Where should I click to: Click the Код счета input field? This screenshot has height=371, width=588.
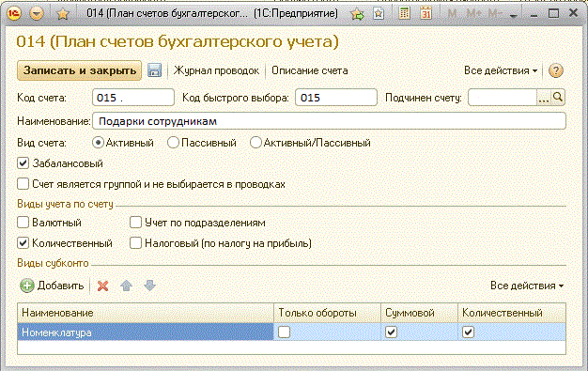click(x=133, y=98)
